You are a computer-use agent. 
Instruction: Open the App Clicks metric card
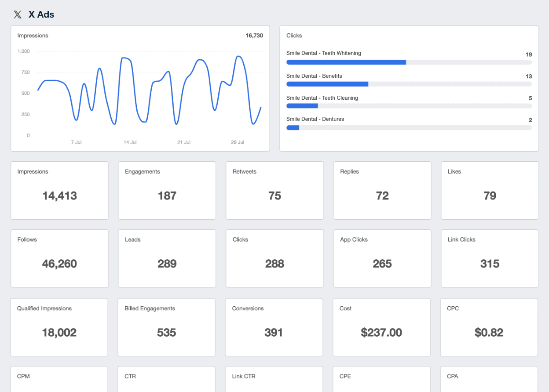tap(382, 258)
